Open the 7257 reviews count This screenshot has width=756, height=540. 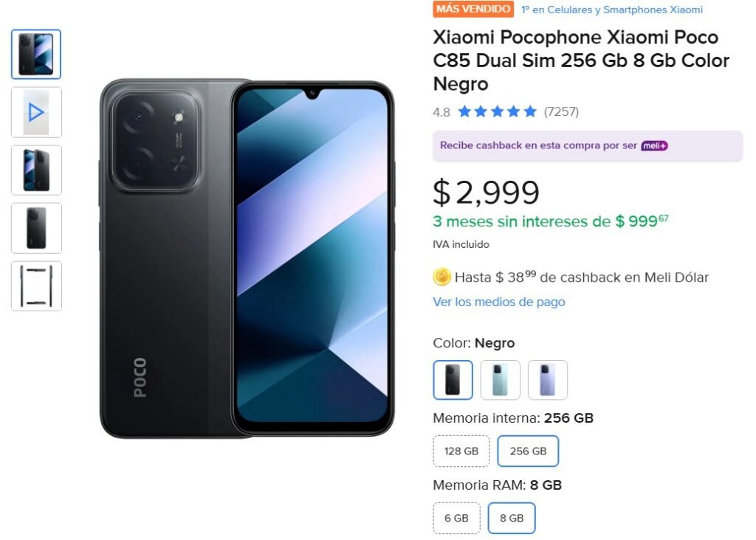pos(560,111)
